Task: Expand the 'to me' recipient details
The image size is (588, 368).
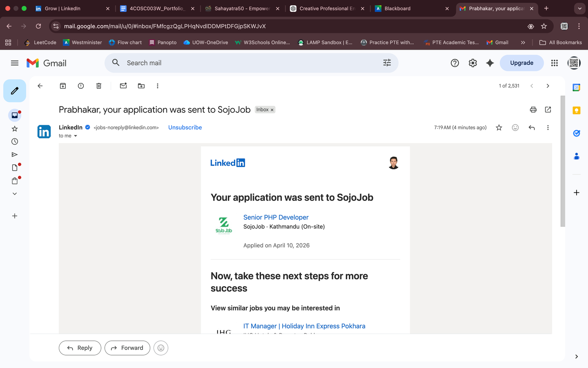Action: (x=75, y=136)
